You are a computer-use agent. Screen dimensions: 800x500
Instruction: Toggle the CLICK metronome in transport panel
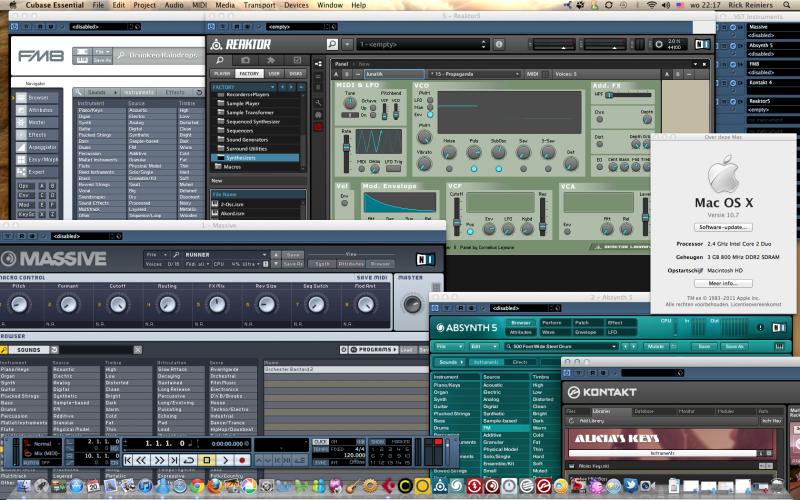(x=320, y=442)
